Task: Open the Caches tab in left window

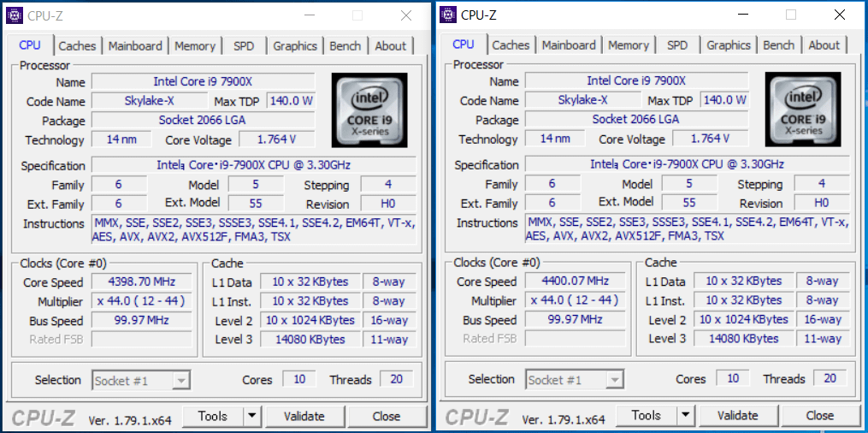Action: tap(77, 46)
